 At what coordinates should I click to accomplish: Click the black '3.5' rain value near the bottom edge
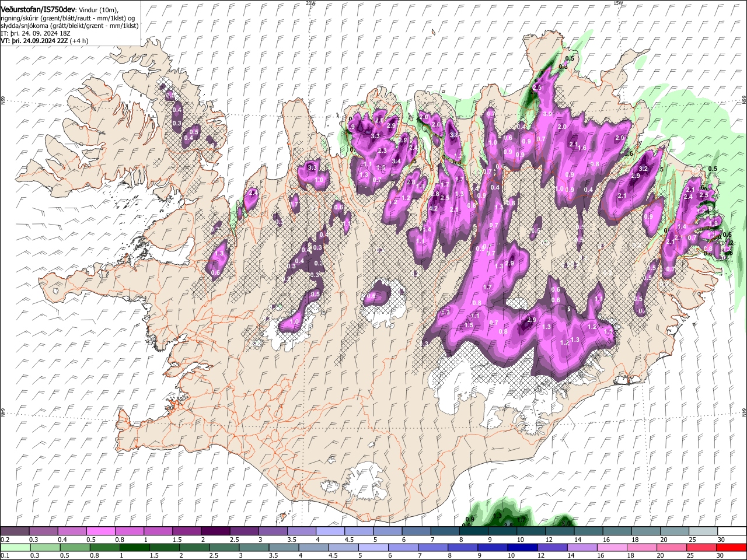pos(508,525)
